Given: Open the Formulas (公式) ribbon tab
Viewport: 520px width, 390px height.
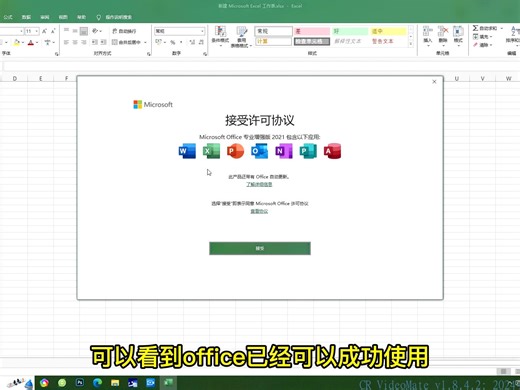Looking at the screenshot, I should (x=8, y=17).
